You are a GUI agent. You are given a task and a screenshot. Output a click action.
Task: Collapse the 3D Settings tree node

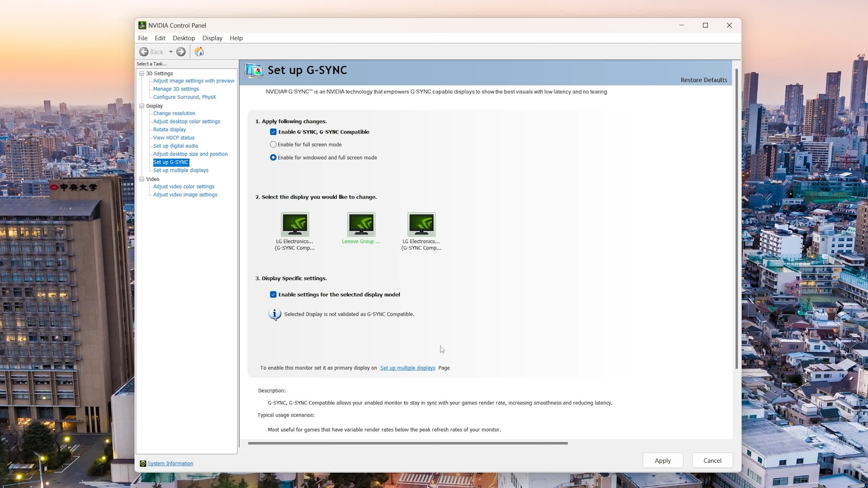click(142, 73)
